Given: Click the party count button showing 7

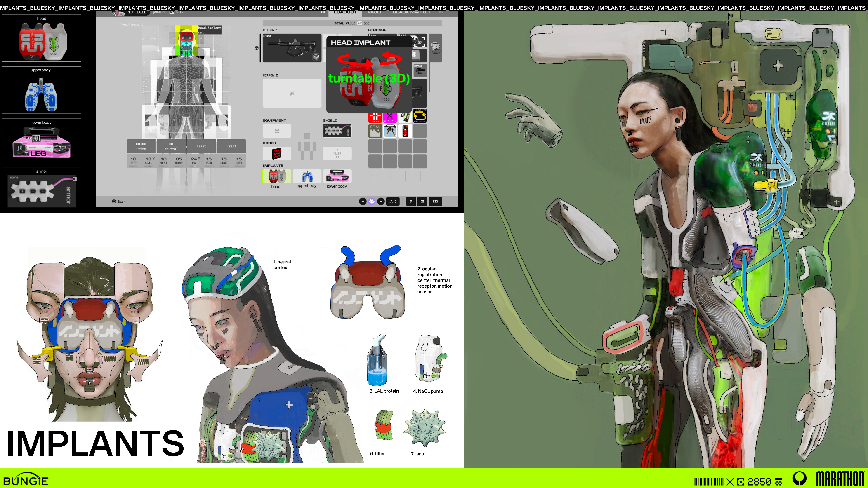Looking at the screenshot, I should (393, 201).
